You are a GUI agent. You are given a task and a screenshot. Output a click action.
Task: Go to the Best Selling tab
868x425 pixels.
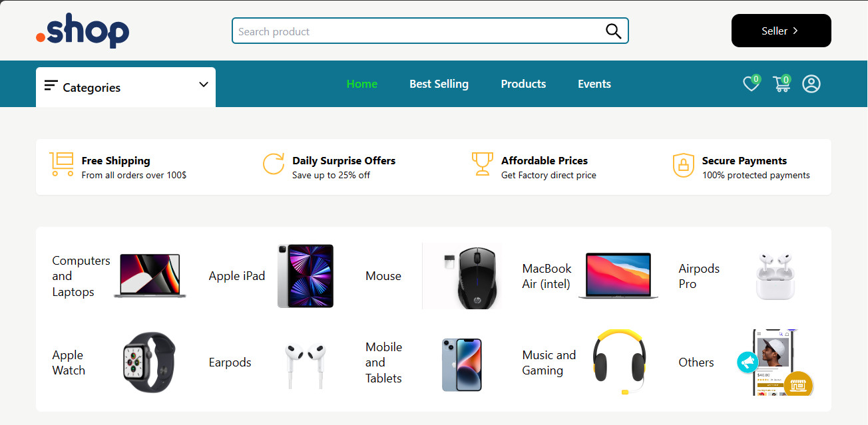[439, 84]
